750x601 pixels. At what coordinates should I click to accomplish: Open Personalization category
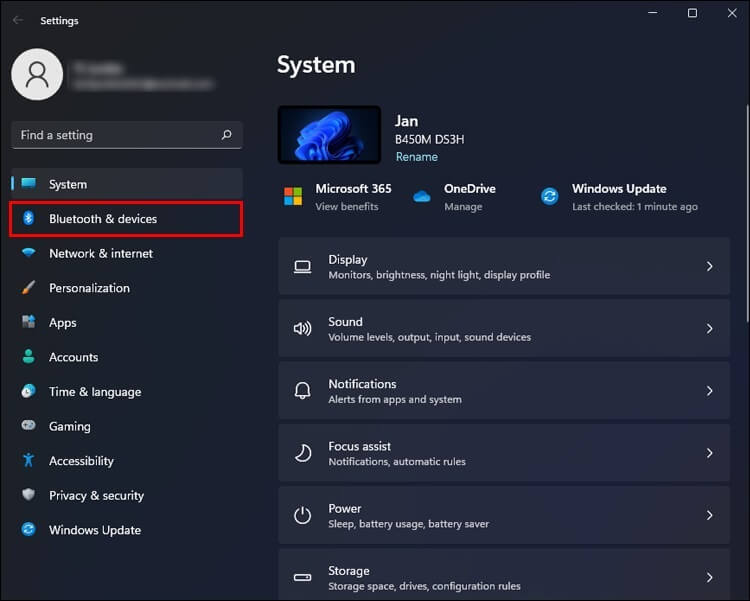[89, 288]
